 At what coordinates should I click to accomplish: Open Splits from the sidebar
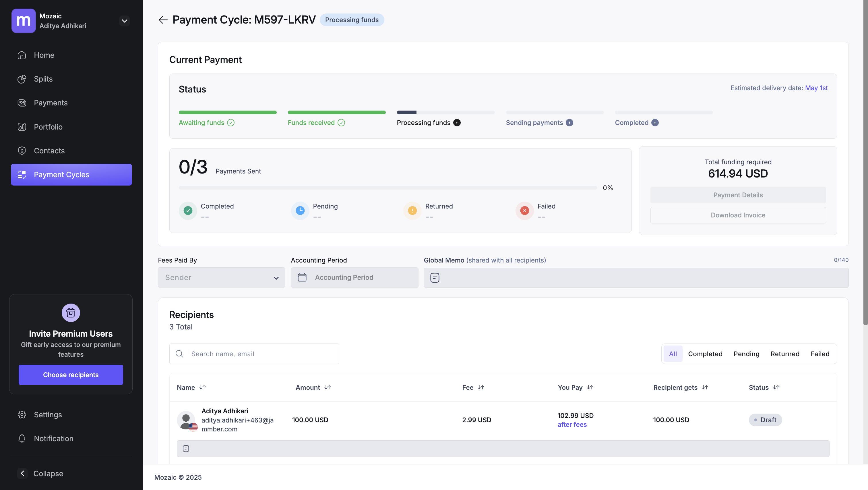pos(43,79)
